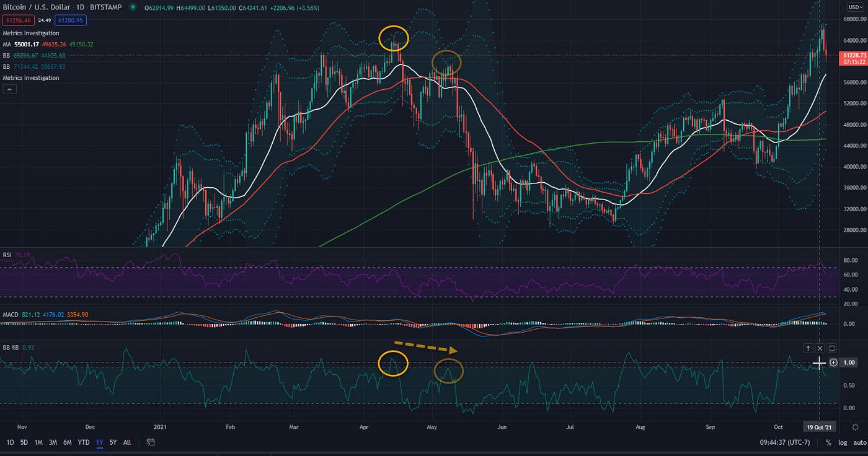Click the 19 Oct '21 date marker

[x=820, y=426]
